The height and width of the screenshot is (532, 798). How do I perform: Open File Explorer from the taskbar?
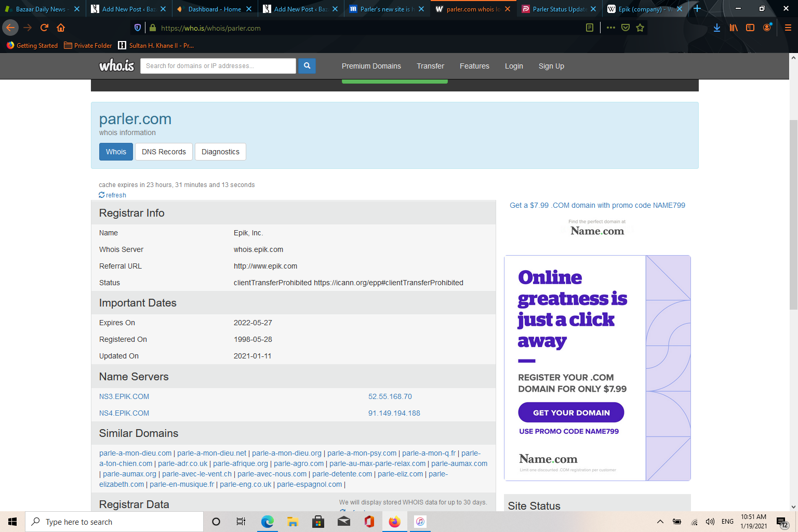pyautogui.click(x=292, y=522)
